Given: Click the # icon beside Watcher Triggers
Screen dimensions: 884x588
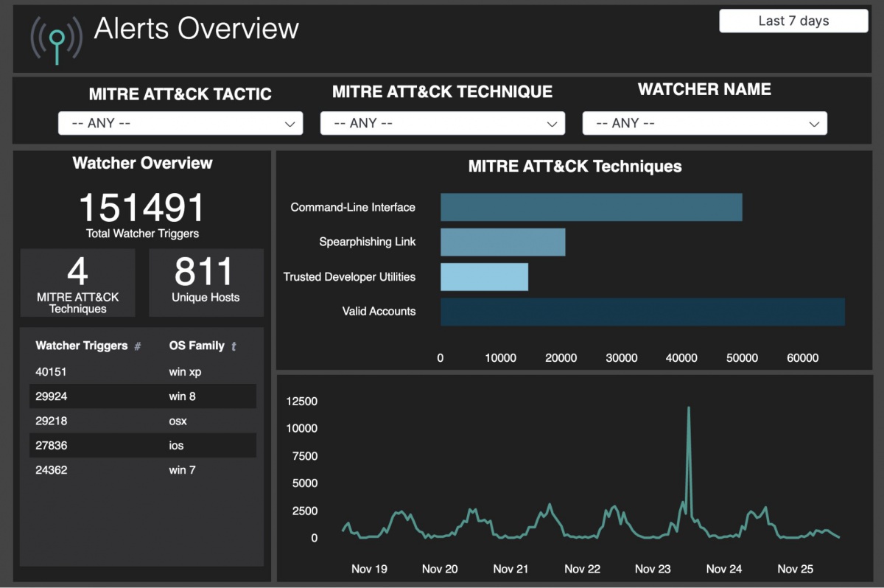Looking at the screenshot, I should pos(138,346).
